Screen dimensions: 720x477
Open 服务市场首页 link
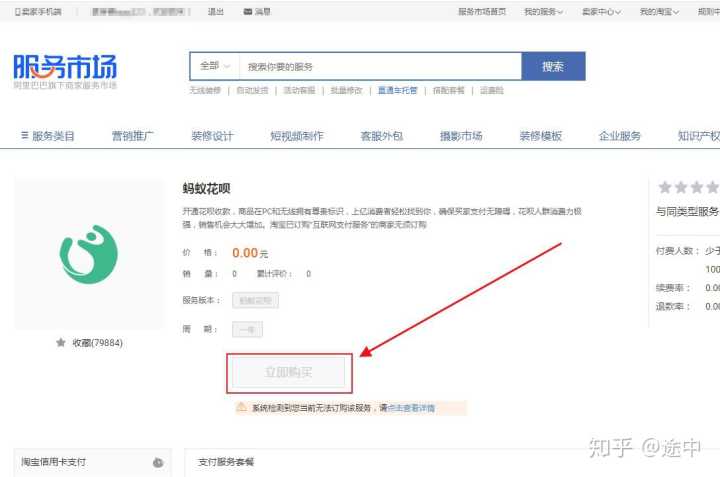click(482, 11)
